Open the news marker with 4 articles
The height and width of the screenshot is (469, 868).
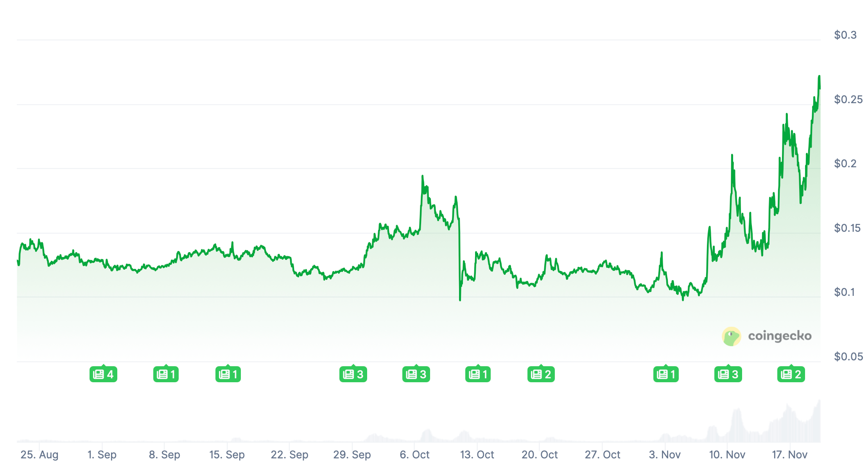103,374
